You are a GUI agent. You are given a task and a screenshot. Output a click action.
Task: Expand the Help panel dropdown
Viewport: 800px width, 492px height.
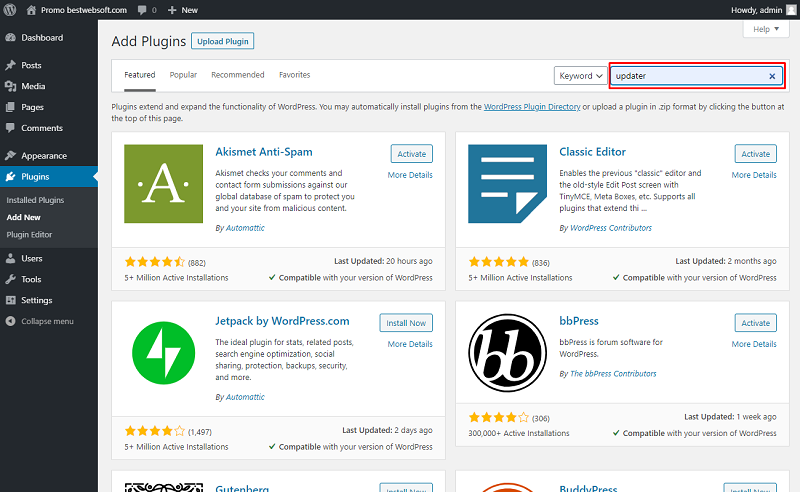[766, 29]
